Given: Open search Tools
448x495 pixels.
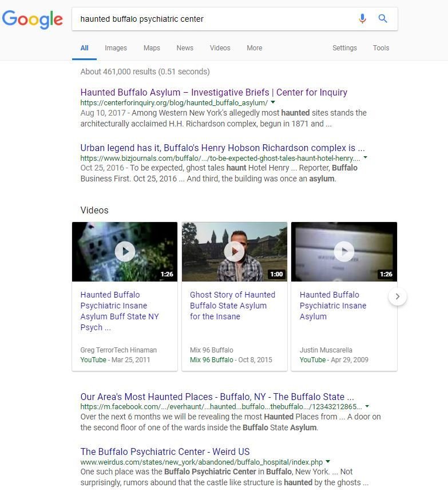Looking at the screenshot, I should [x=381, y=48].
